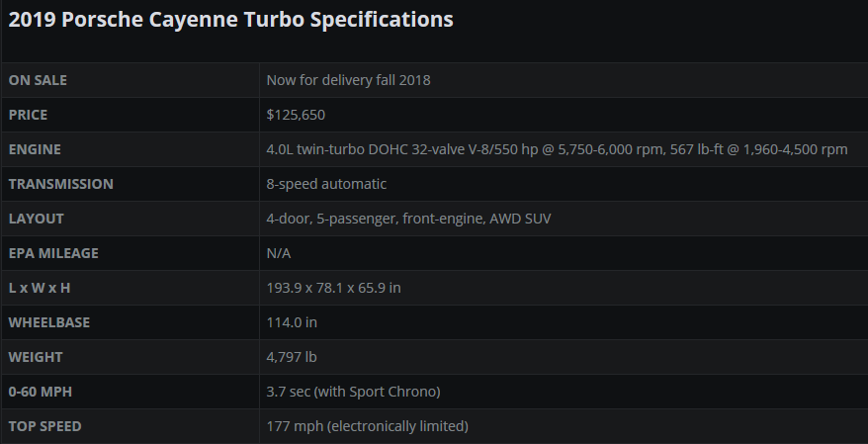868x444 pixels.
Task: Click the N/A mileage value
Action: (279, 253)
